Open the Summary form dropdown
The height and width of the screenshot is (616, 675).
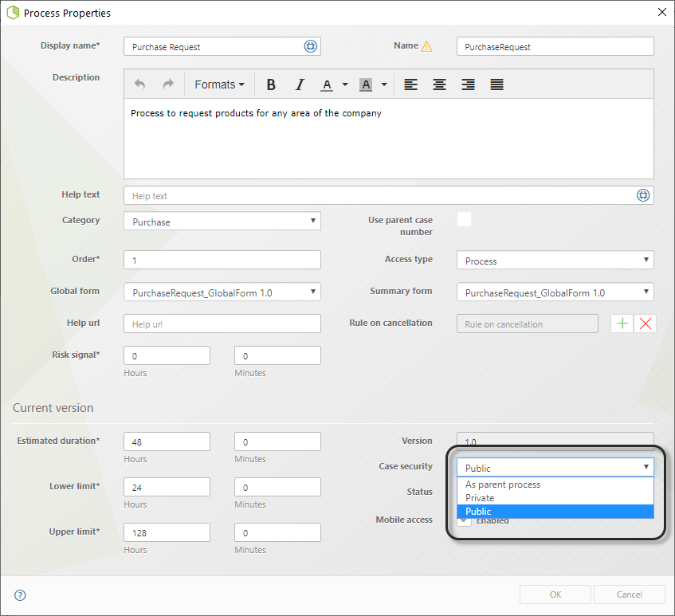[555, 292]
